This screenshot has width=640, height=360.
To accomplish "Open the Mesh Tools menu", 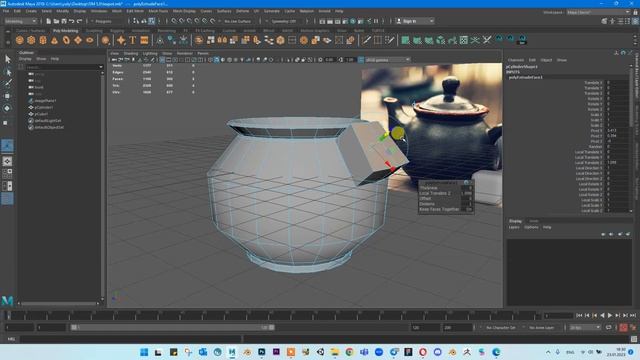I will (x=158, y=11).
